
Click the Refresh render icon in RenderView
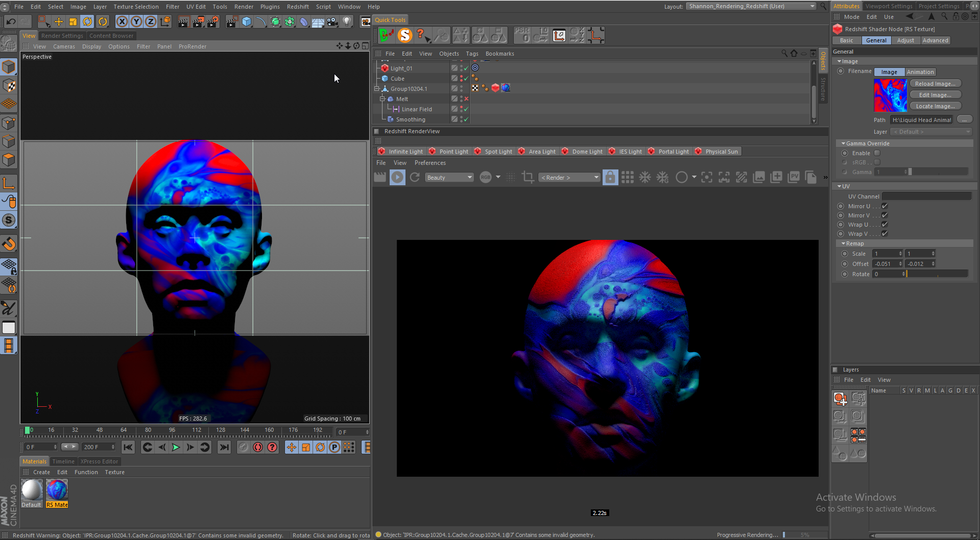coord(415,177)
